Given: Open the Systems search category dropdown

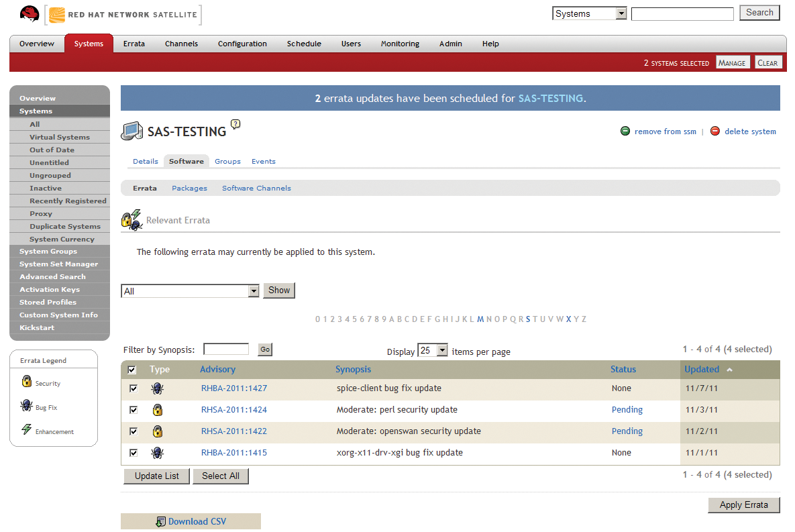Looking at the screenshot, I should [621, 14].
